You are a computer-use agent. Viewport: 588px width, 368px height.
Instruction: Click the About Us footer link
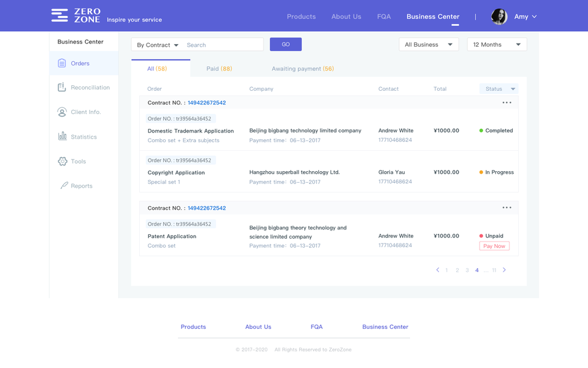pos(258,327)
